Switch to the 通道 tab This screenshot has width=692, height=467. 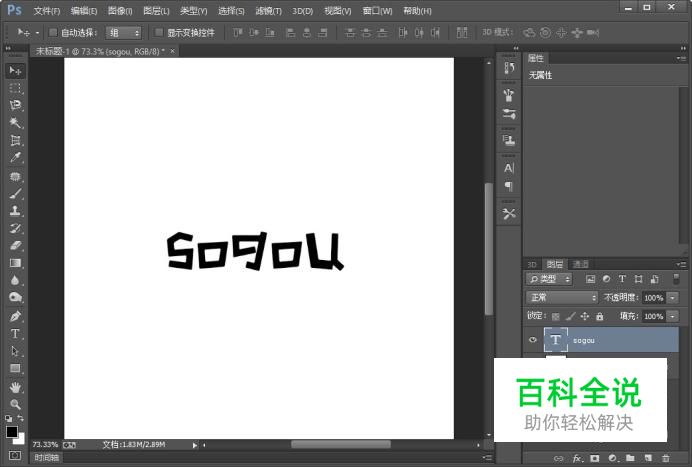point(581,264)
